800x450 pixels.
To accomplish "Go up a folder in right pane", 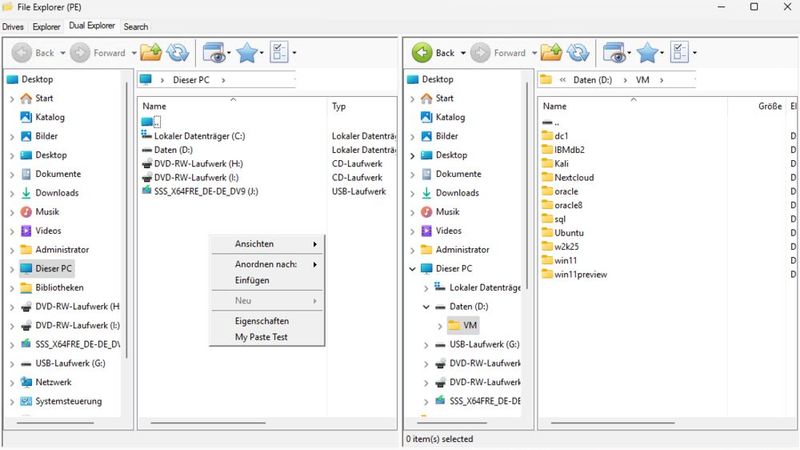I will [552, 52].
